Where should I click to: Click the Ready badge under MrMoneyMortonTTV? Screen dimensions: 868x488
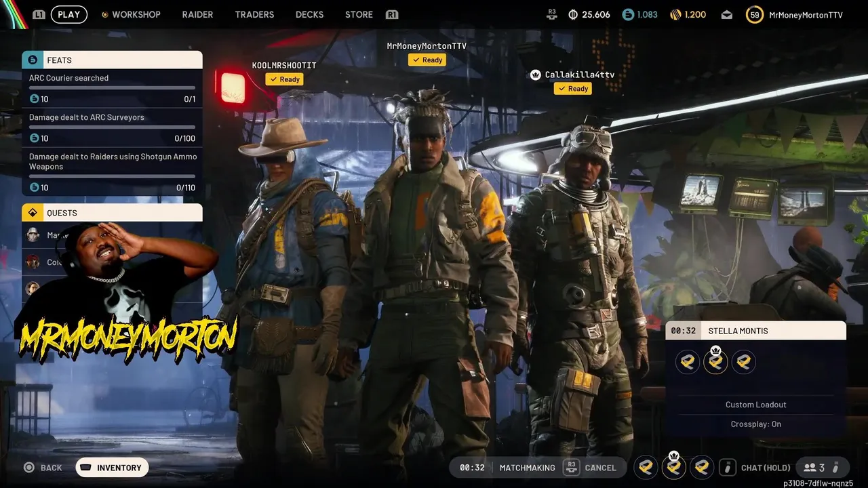coord(427,60)
